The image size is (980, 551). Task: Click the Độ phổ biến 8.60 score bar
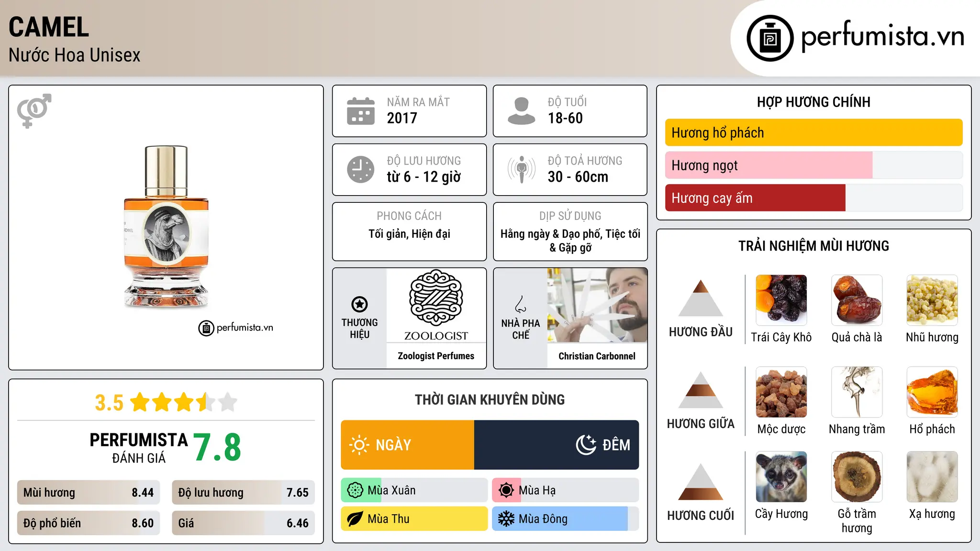89,523
